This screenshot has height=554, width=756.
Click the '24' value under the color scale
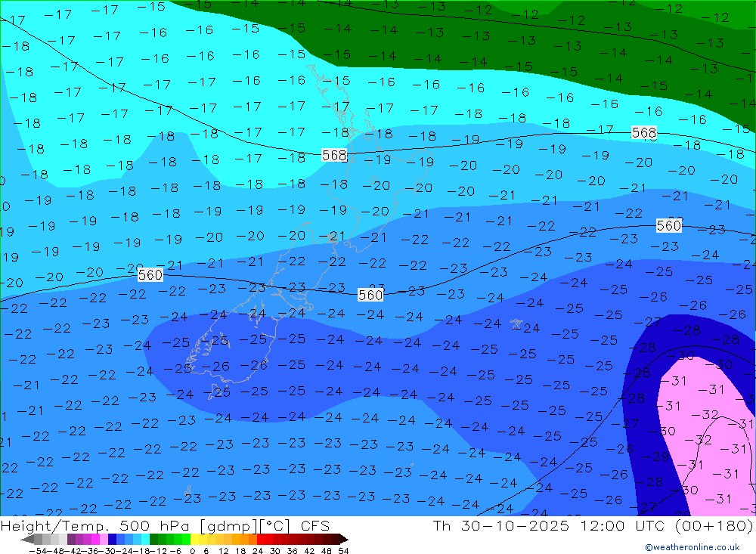(x=258, y=551)
